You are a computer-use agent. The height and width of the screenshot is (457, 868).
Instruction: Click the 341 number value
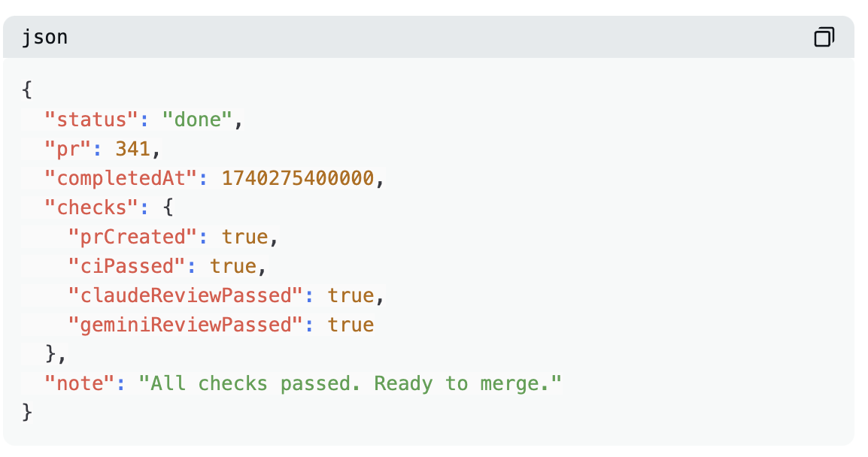tap(133, 149)
